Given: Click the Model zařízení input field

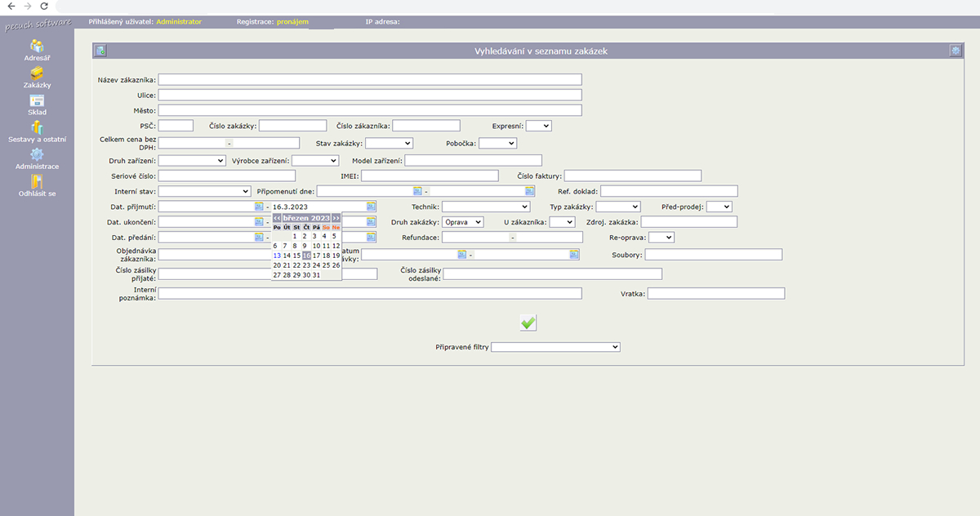Looking at the screenshot, I should coord(473,161).
